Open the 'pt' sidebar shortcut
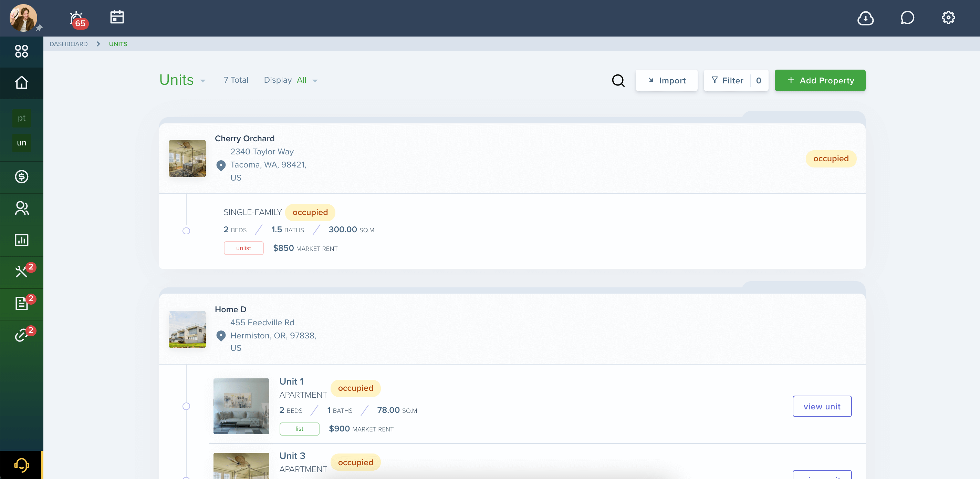Screen dimensions: 980x479 pos(22,118)
